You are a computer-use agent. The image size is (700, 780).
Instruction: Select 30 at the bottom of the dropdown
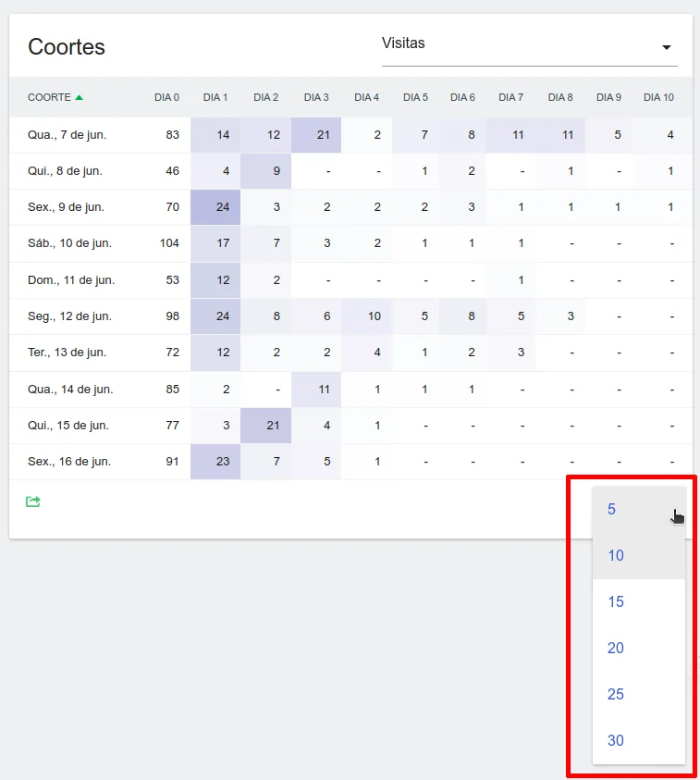[616, 740]
